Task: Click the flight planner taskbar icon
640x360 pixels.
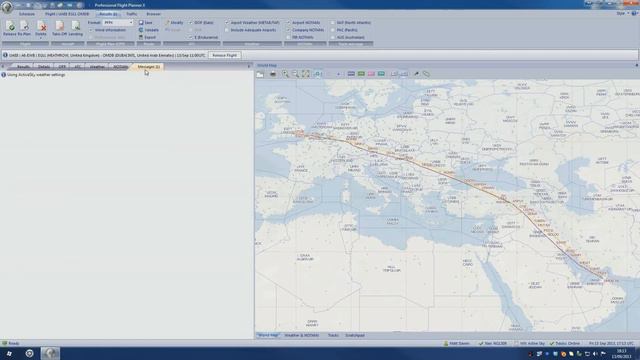Action: coord(50,353)
